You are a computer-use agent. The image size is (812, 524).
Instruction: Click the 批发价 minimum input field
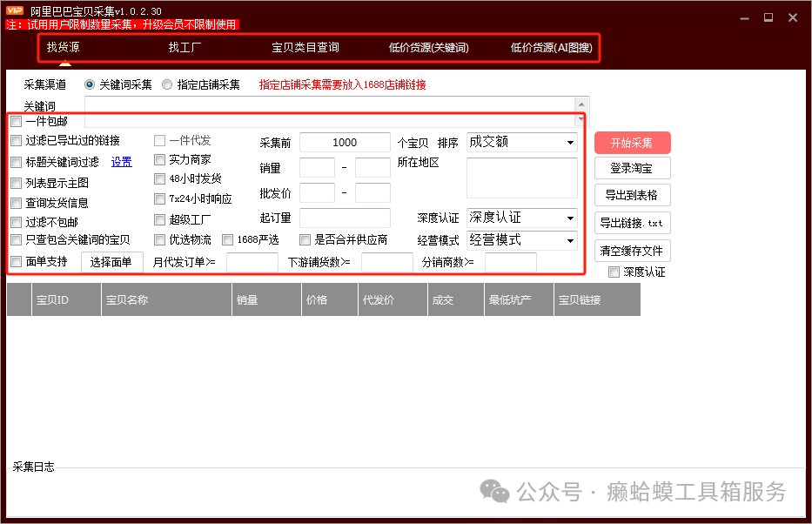pyautogui.click(x=317, y=192)
